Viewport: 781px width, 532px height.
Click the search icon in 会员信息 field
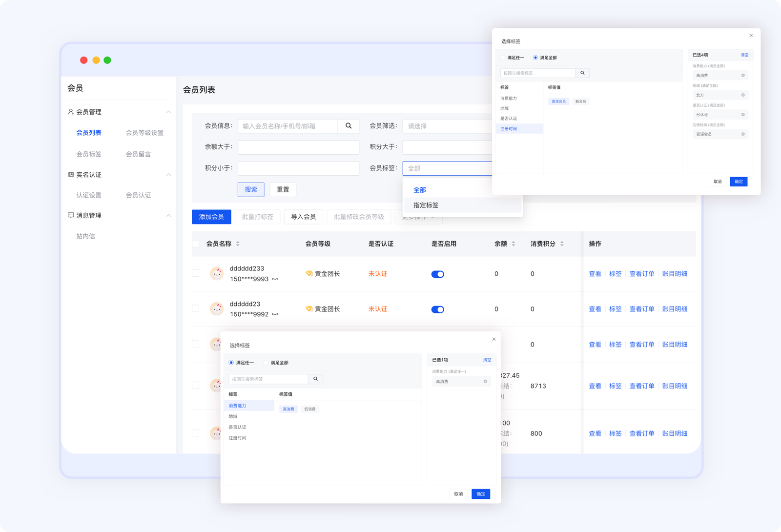349,126
